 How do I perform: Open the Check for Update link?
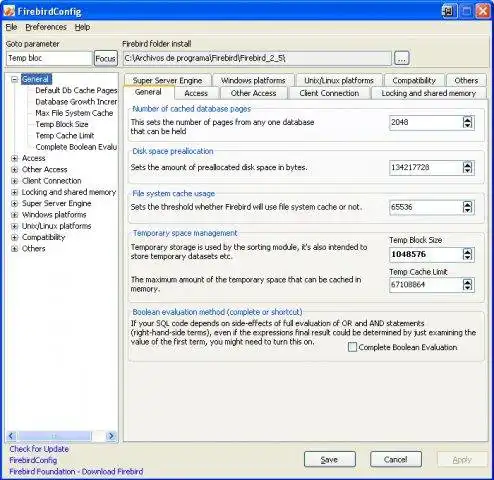(x=39, y=449)
